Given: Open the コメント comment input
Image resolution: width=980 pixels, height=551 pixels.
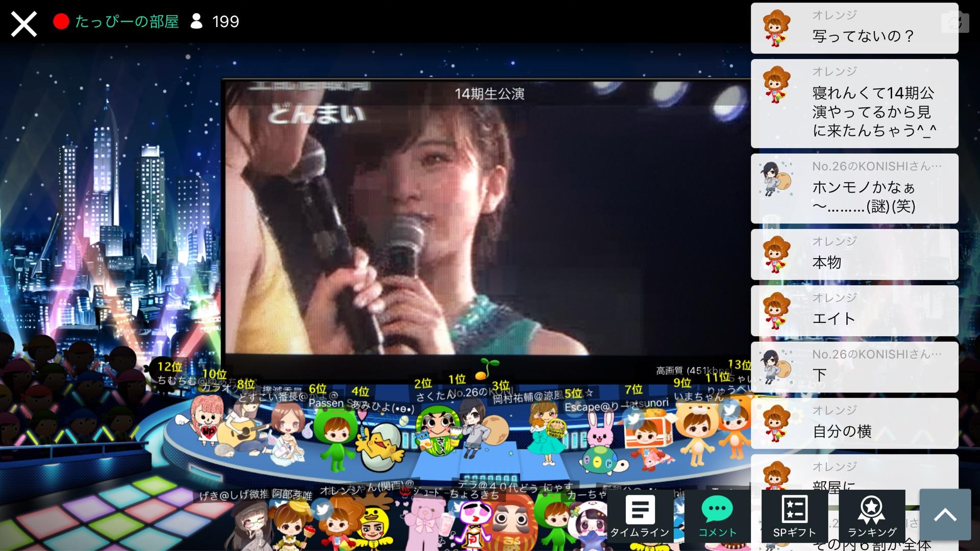Looking at the screenshot, I should (717, 516).
